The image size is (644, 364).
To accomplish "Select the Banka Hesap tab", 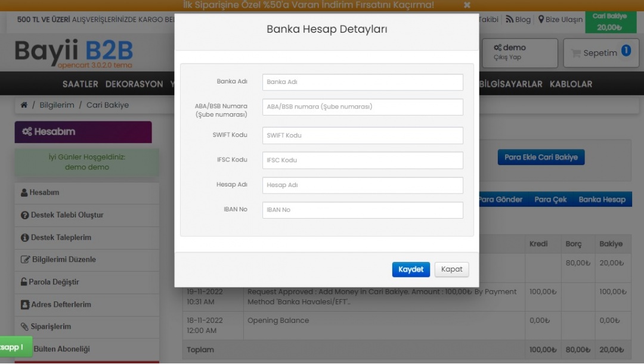I will tap(602, 200).
